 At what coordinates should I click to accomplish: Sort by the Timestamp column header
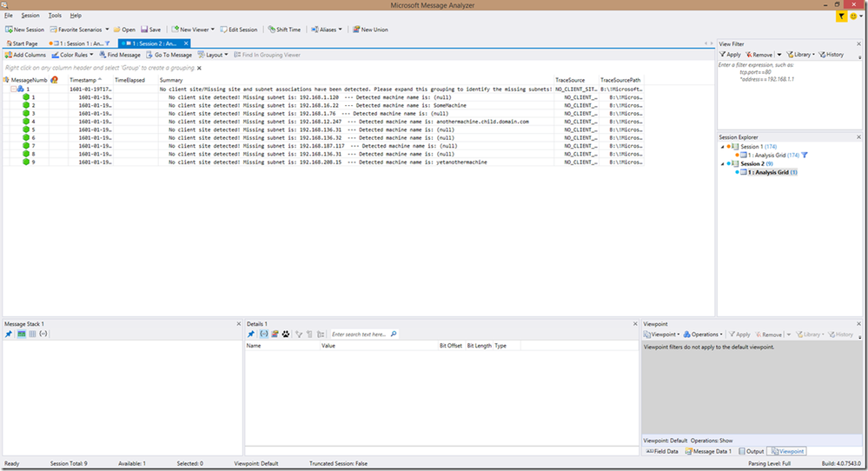[x=90, y=80]
